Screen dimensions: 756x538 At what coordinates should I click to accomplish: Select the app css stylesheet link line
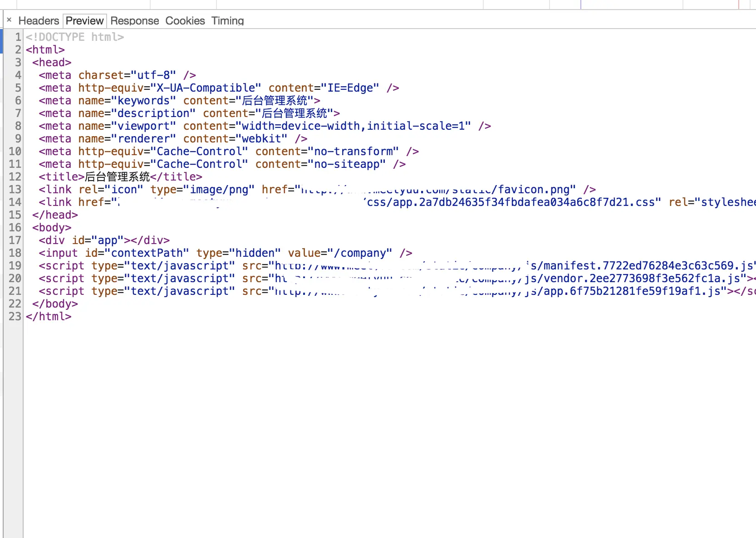tap(397, 202)
